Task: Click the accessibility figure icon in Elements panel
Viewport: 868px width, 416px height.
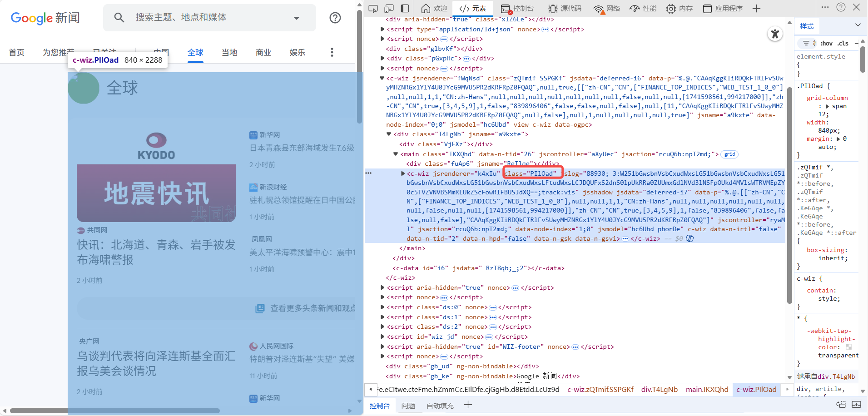Action: pos(775,34)
